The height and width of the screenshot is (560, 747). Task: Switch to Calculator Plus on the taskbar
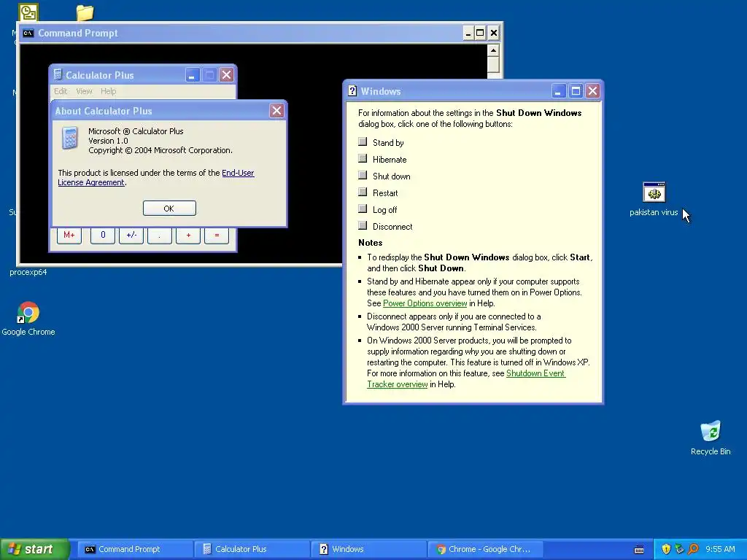251,549
